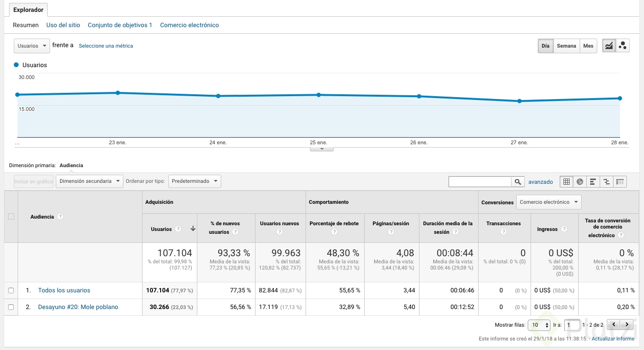Image resolution: width=644 pixels, height=350 pixels.
Task: Select the data table view icon
Action: tap(566, 181)
